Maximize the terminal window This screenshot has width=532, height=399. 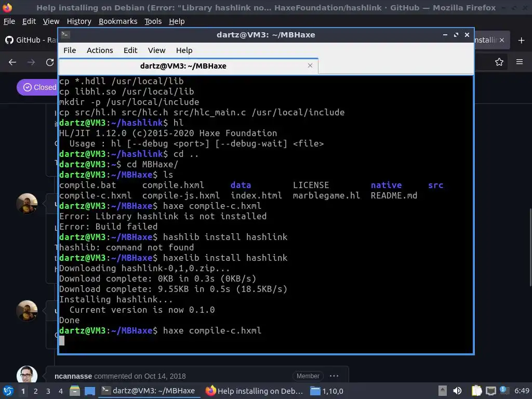(456, 35)
